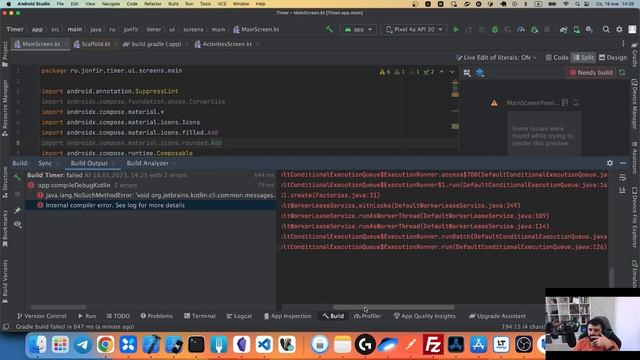Screen dimensions: 640x360
Task: Open Finder from the Dock
Action: coord(38,344)
